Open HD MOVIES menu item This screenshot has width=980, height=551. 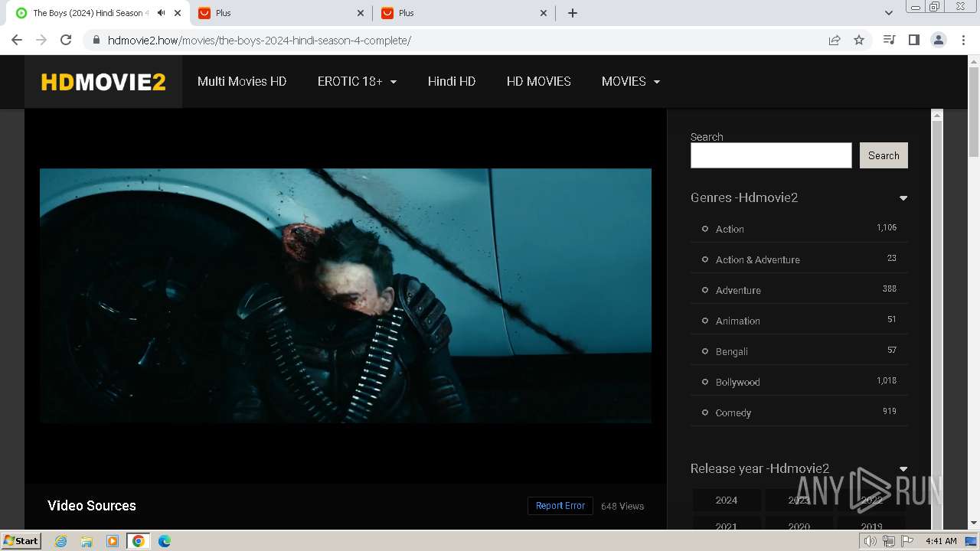539,81
